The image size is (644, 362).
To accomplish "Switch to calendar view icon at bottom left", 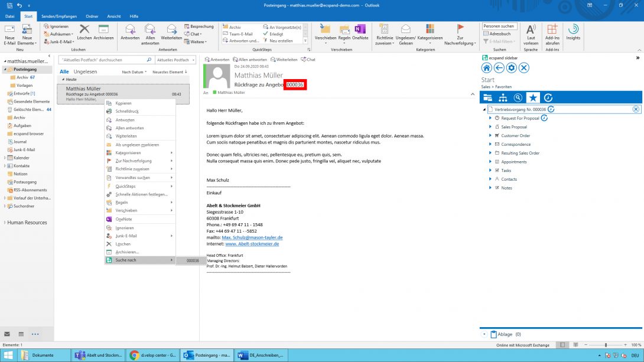I will coord(21,334).
